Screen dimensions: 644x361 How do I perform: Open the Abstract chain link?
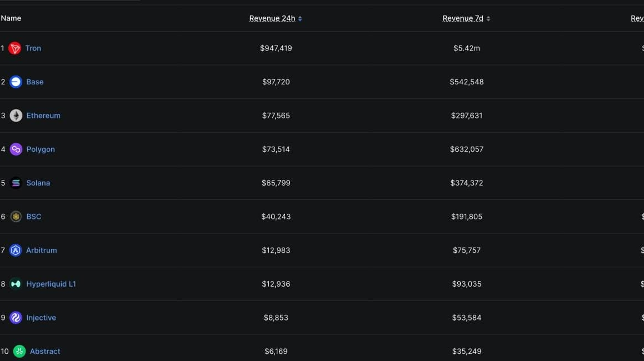point(45,351)
